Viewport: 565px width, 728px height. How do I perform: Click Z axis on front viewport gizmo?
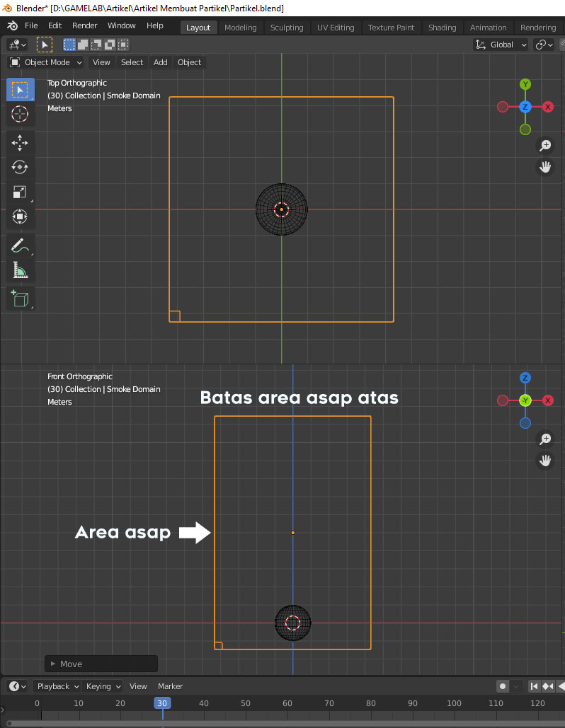(525, 378)
